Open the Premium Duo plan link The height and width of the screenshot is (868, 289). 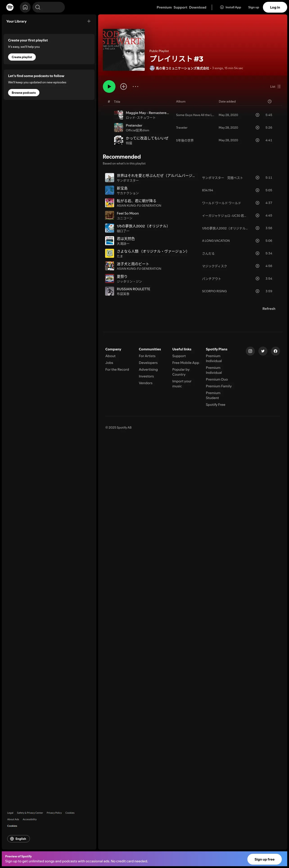(217, 379)
